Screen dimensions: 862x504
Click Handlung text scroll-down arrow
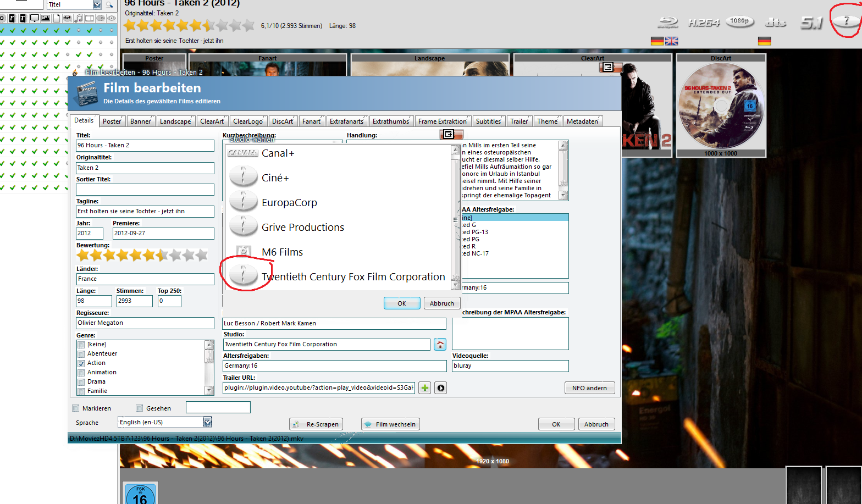click(x=563, y=196)
